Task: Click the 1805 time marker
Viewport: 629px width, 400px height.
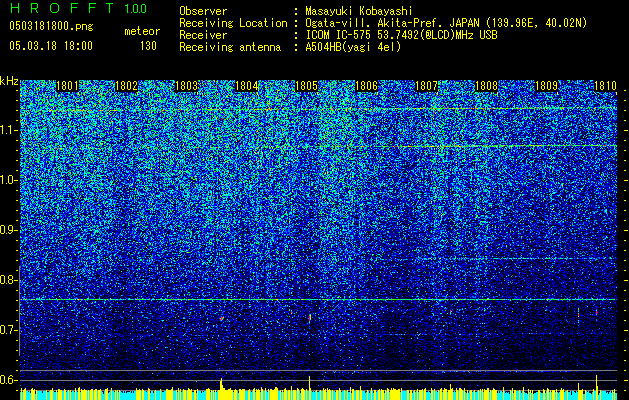Action: 306,86
